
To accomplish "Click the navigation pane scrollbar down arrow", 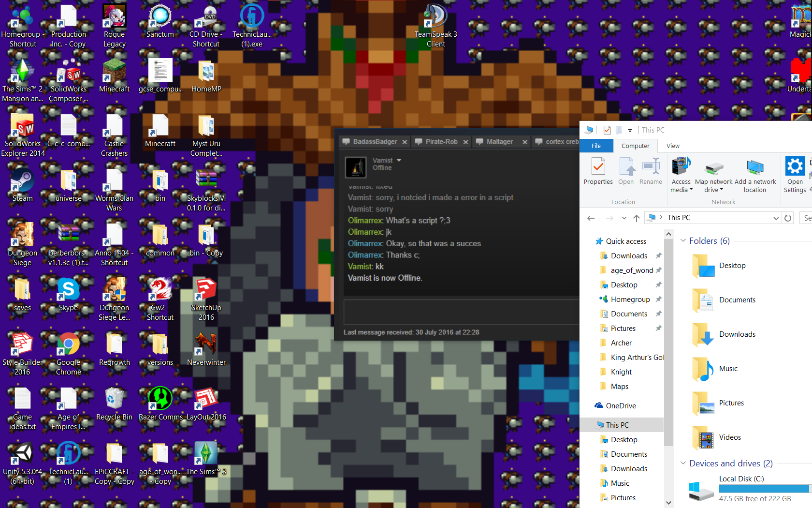I will pos(668,503).
